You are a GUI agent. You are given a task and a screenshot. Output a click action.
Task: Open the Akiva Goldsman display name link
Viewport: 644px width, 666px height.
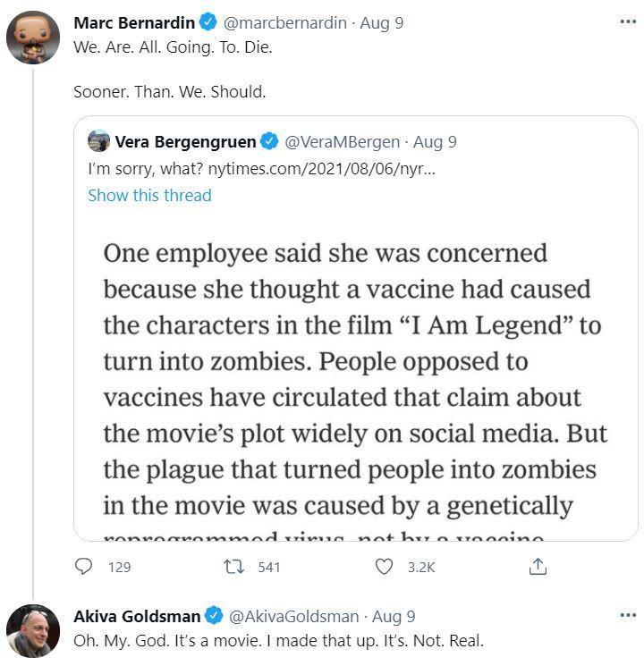coord(137,616)
